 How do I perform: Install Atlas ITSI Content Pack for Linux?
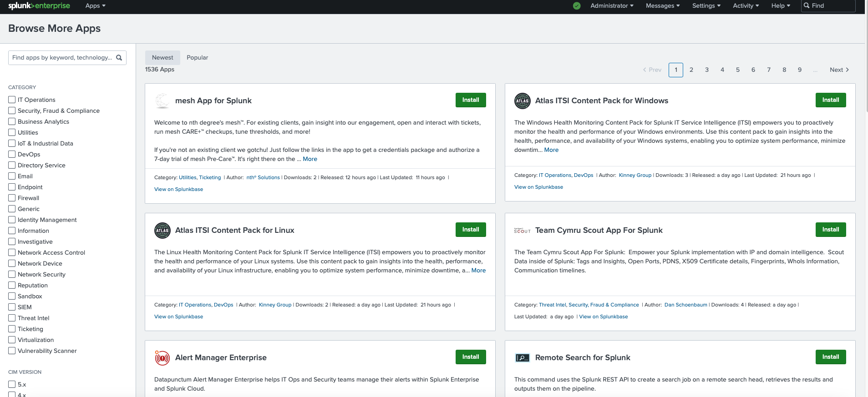471,230
